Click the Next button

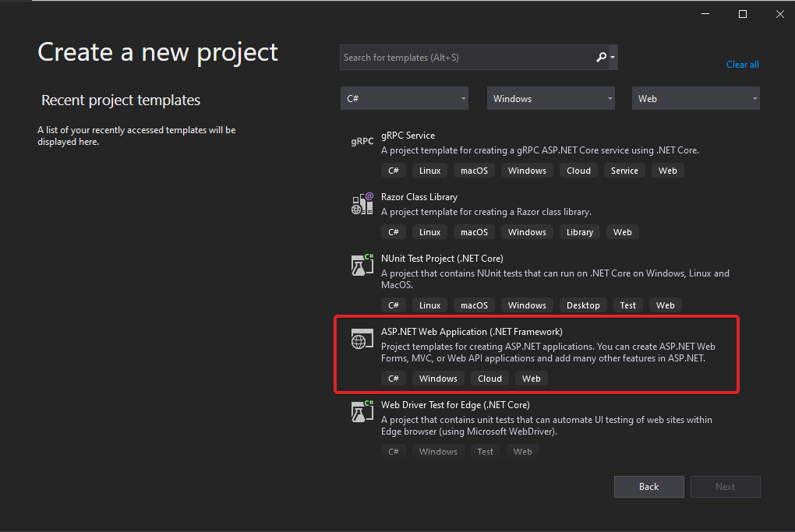tap(725, 486)
